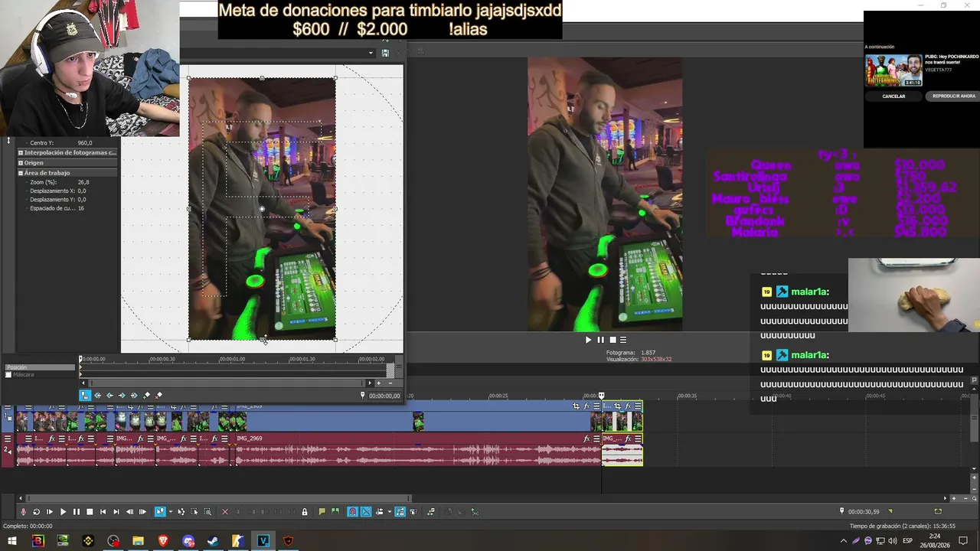Click the Zoom (%) value 26,8

[83, 183]
